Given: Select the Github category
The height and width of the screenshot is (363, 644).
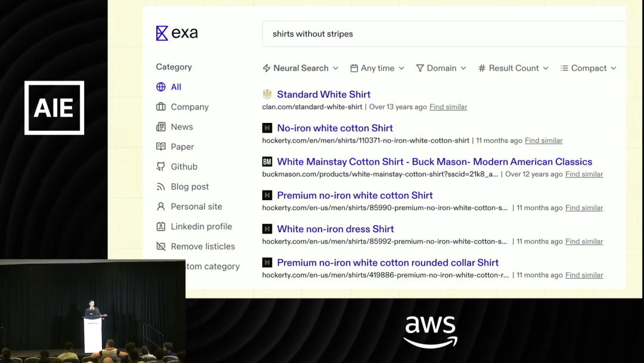Looking at the screenshot, I should coord(177,167).
